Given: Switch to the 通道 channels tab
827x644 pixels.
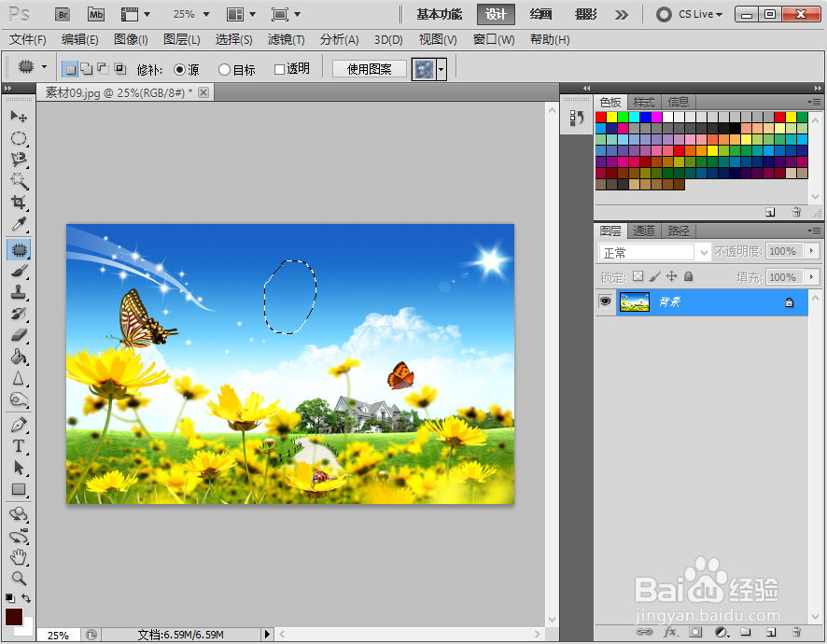Looking at the screenshot, I should click(644, 231).
